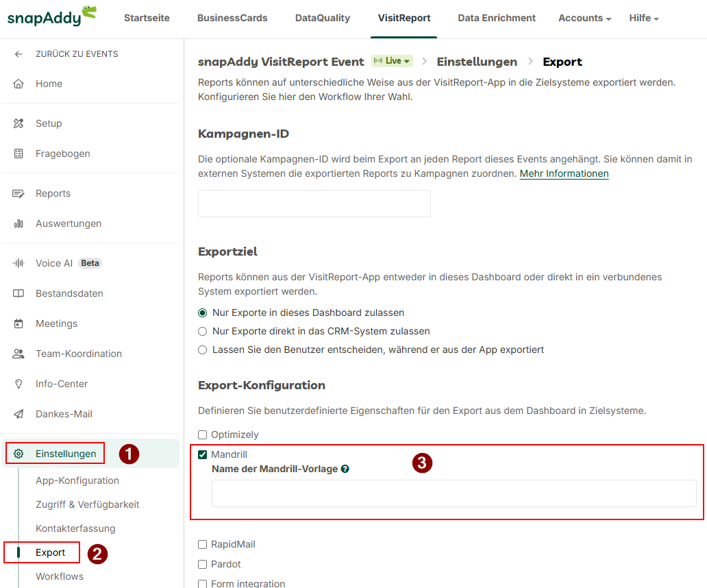Click the Team-Koordination people icon

pyautogui.click(x=18, y=354)
